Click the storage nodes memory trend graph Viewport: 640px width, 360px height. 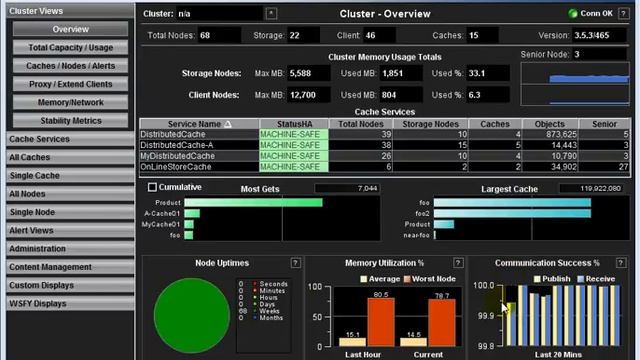pyautogui.click(x=575, y=73)
